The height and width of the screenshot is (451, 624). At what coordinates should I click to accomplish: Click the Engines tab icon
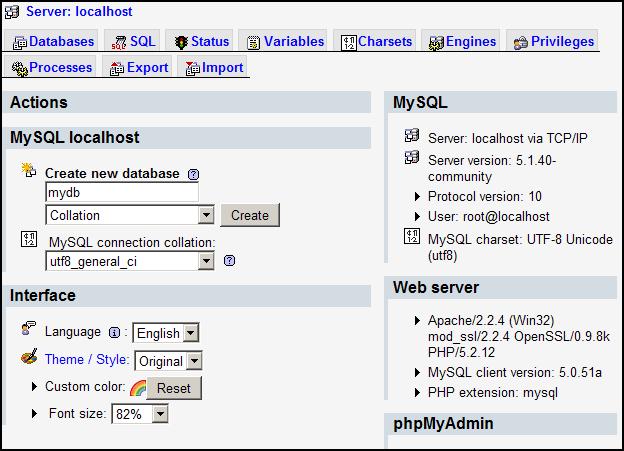(x=437, y=43)
